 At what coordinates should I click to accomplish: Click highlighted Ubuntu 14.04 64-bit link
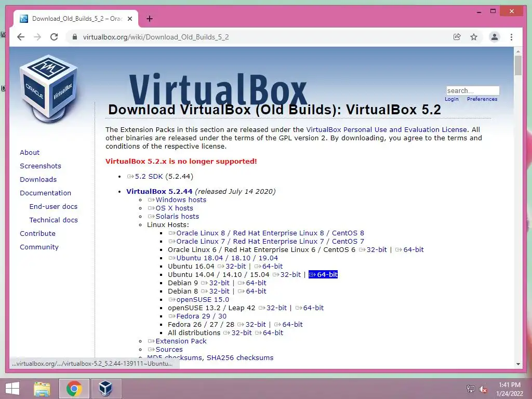pyautogui.click(x=323, y=274)
